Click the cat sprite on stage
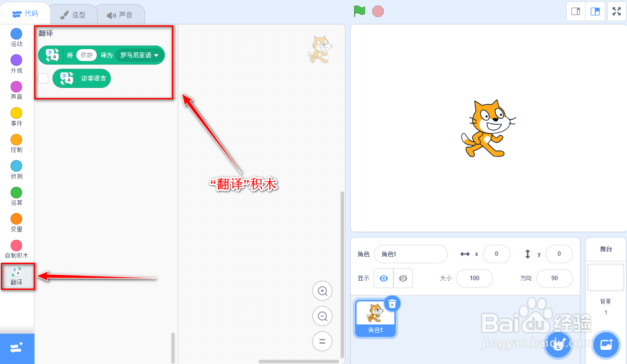Screen dimensions: 627x364 pos(488,128)
